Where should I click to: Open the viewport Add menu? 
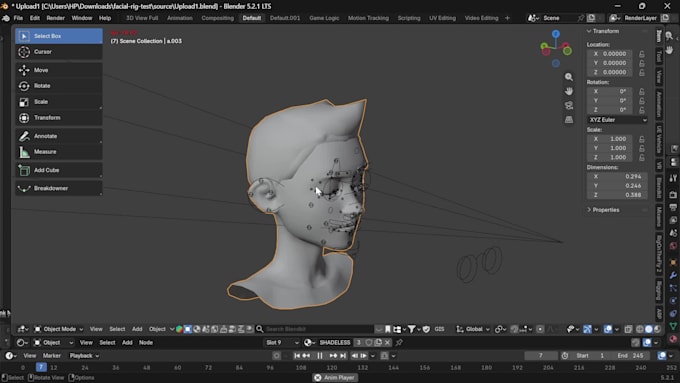pos(137,329)
